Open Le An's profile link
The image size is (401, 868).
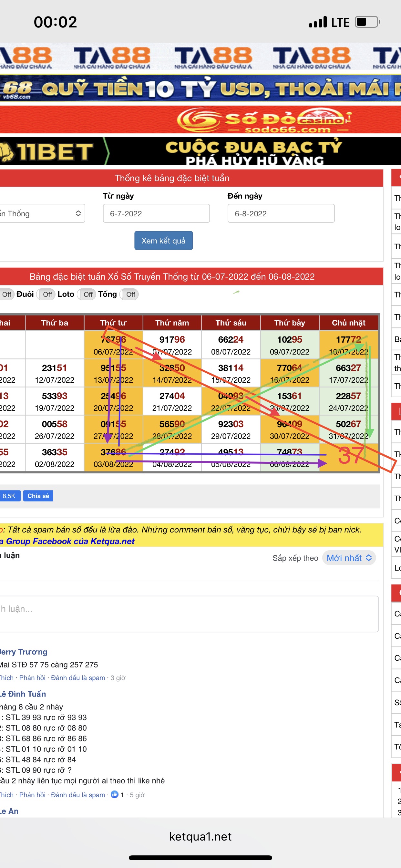[x=9, y=811]
